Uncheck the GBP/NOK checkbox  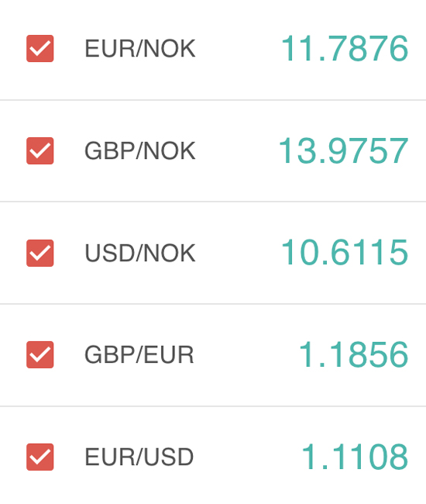40,150
